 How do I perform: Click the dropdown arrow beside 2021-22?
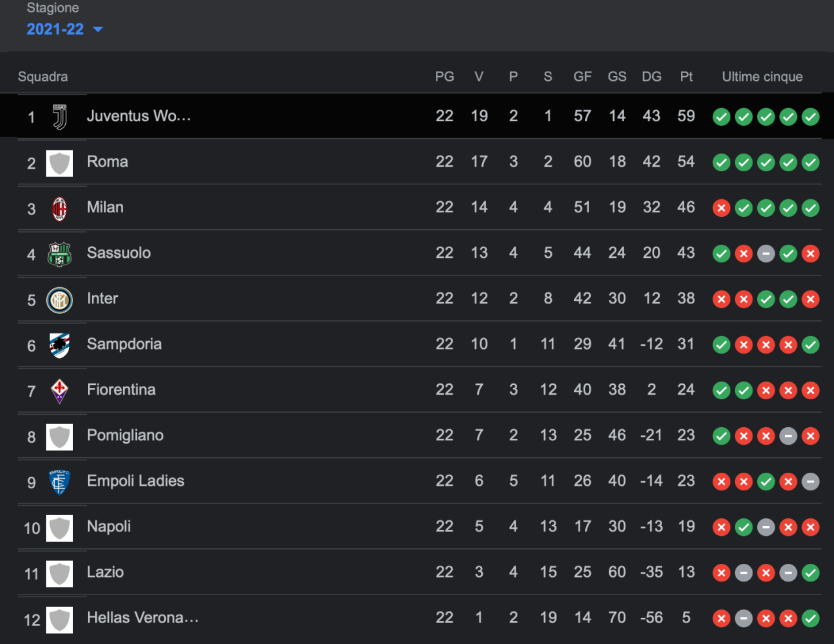(x=98, y=29)
